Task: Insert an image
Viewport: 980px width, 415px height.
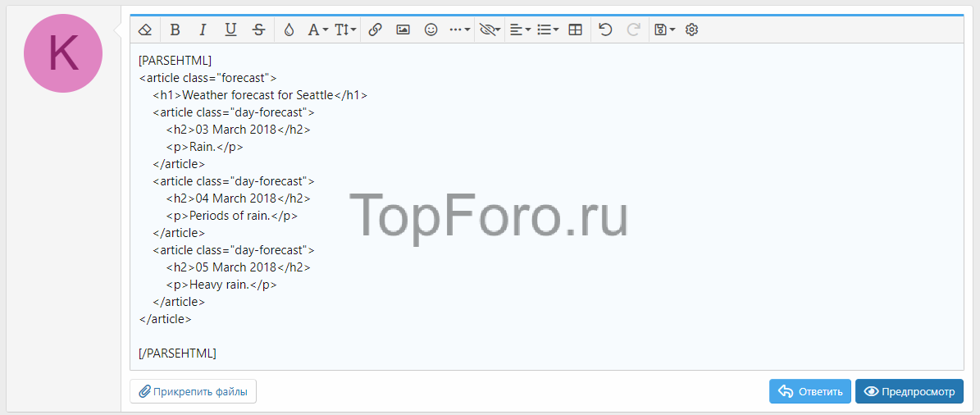Action: point(403,30)
